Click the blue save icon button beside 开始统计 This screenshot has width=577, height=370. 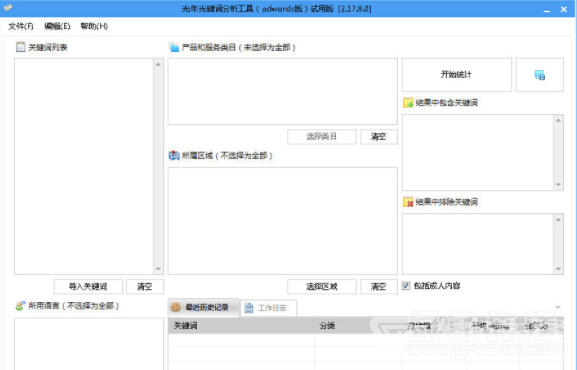pyautogui.click(x=539, y=75)
